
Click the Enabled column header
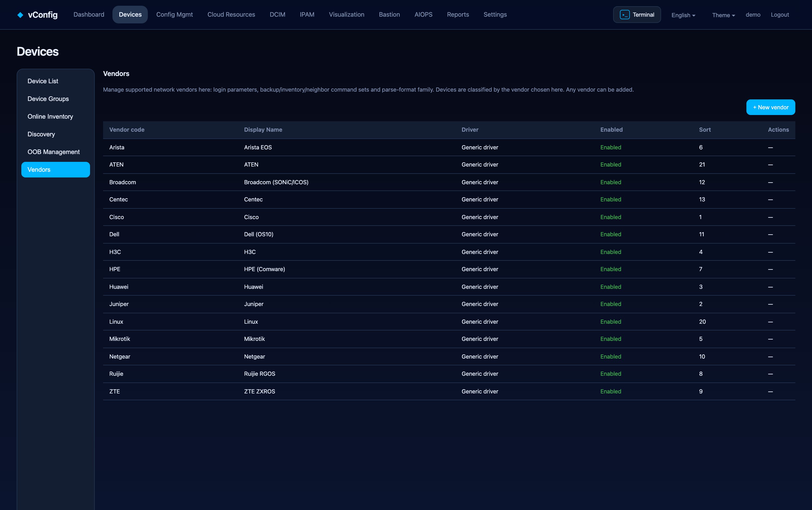[611, 130]
